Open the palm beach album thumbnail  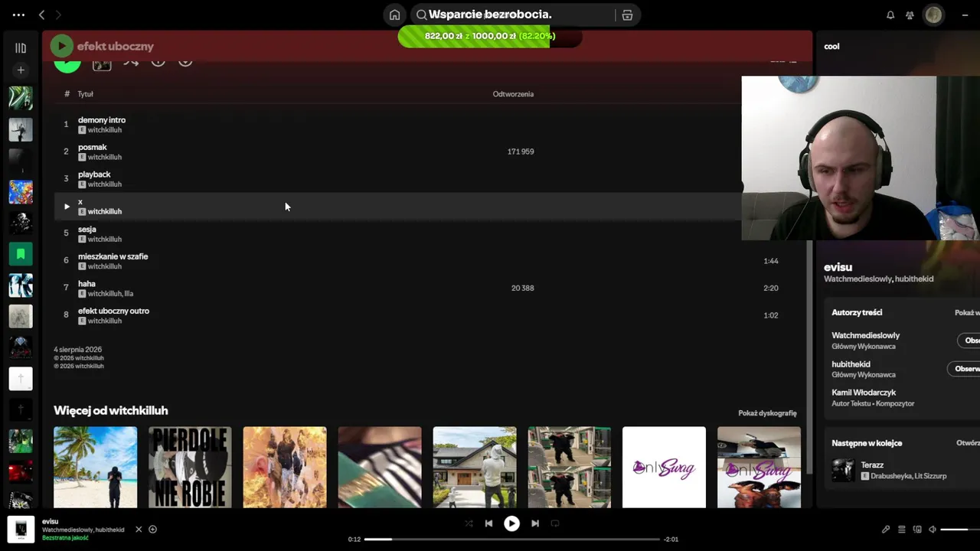pyautogui.click(x=96, y=468)
